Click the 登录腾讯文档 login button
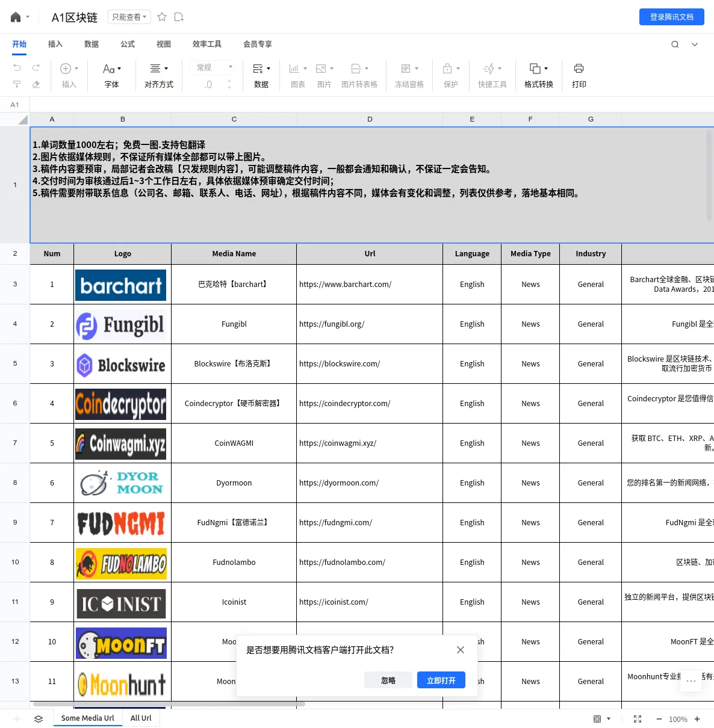Image resolution: width=714 pixels, height=728 pixels. [672, 17]
